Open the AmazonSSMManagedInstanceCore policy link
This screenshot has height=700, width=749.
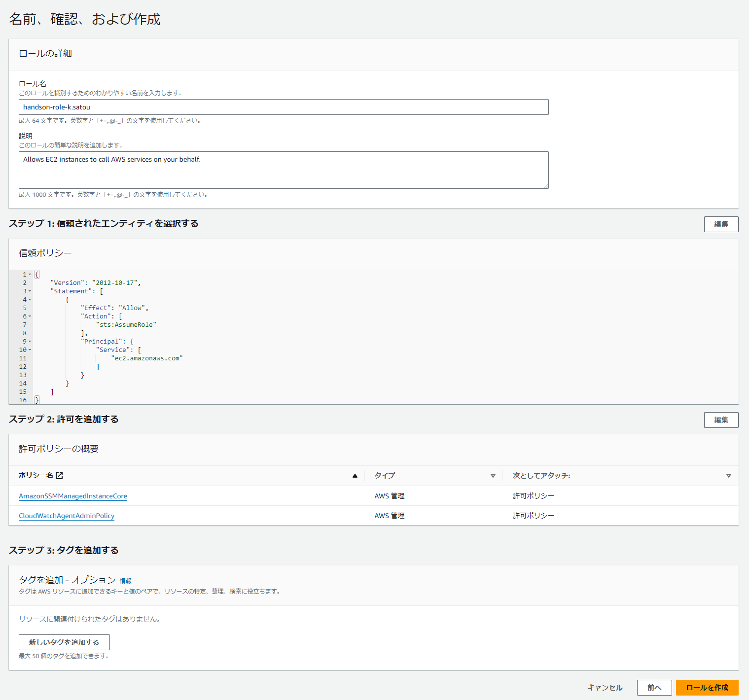(73, 496)
